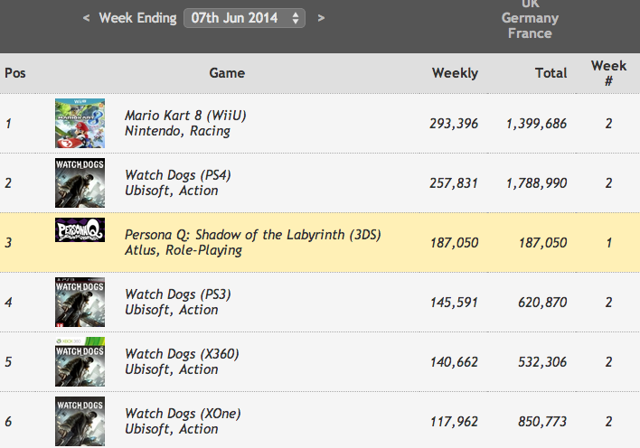The height and width of the screenshot is (448, 640).
Task: Select total sales value 620,870
Action: (x=542, y=302)
